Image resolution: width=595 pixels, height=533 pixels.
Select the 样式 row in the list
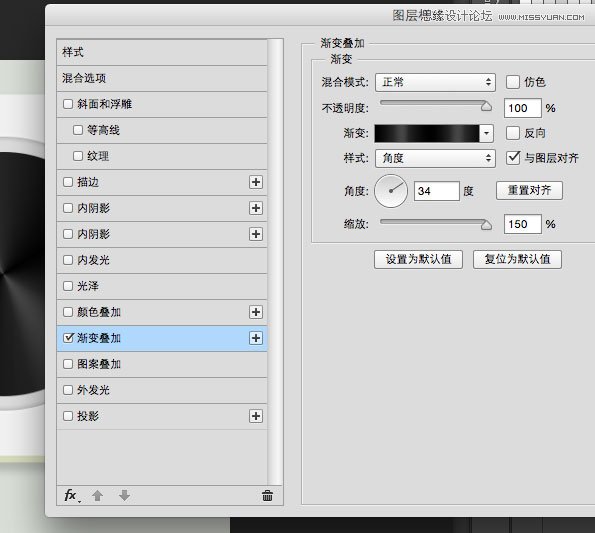[162, 52]
